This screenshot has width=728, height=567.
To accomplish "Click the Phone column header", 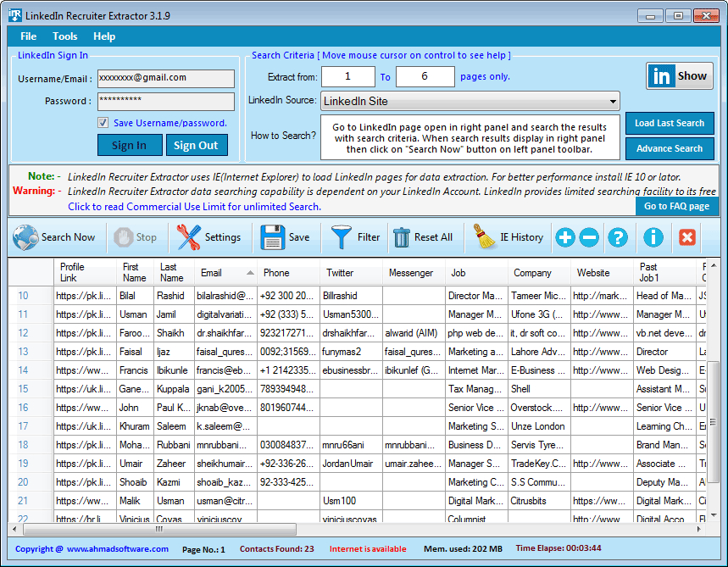I will [288, 273].
